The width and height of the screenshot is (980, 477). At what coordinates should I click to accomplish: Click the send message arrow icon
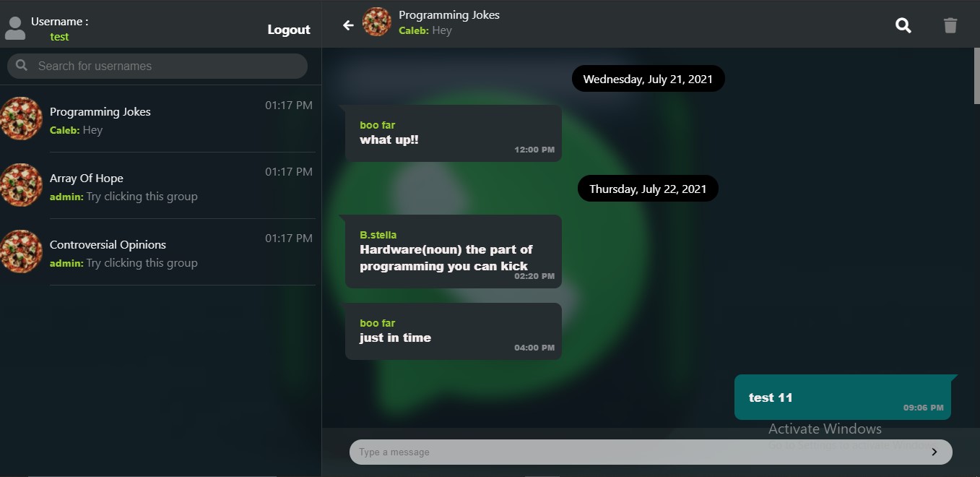click(x=934, y=452)
